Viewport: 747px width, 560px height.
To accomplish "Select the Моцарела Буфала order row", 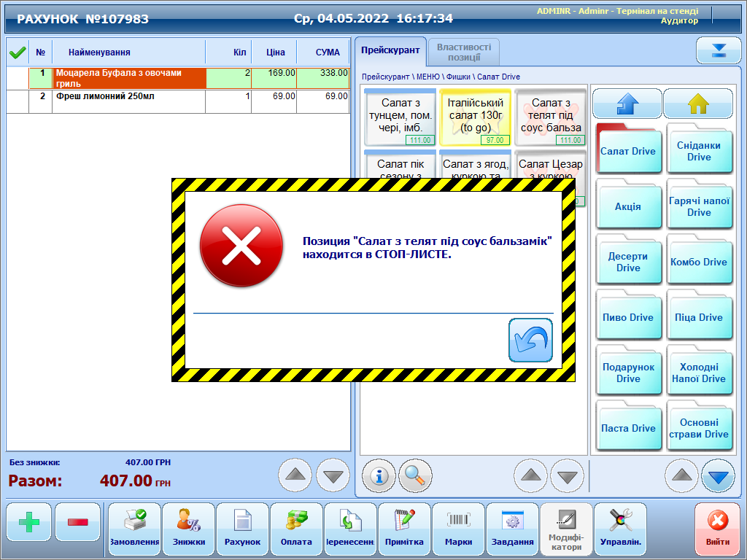I will (x=130, y=78).
